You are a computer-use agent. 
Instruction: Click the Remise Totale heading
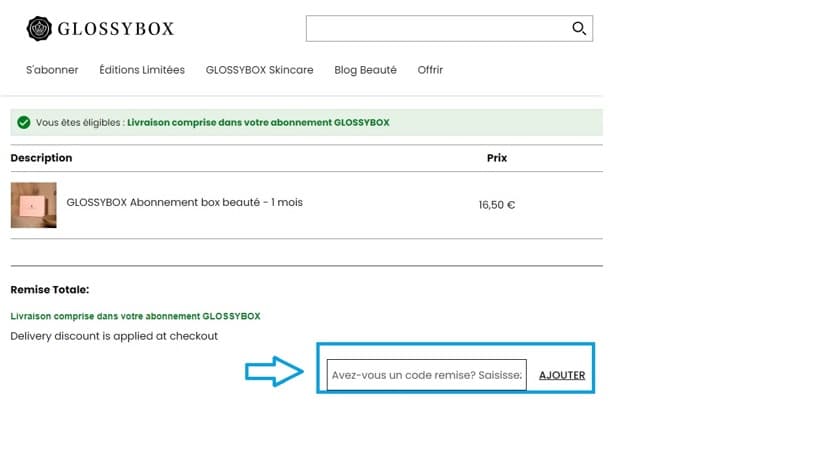[x=50, y=290]
